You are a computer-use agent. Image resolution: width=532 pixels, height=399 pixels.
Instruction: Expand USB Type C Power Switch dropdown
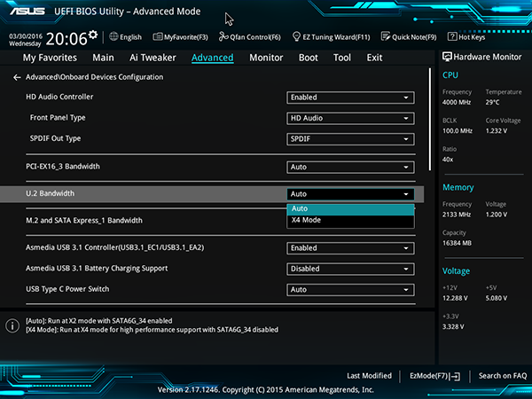(350, 290)
